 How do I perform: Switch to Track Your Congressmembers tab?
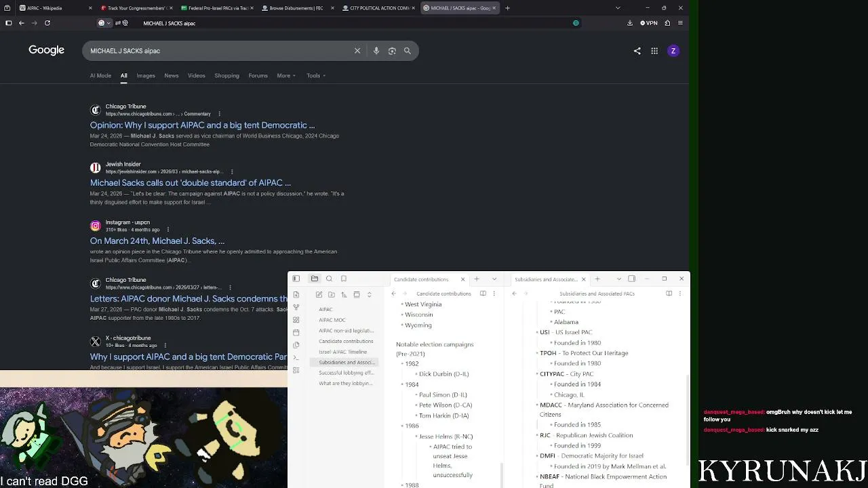135,8
